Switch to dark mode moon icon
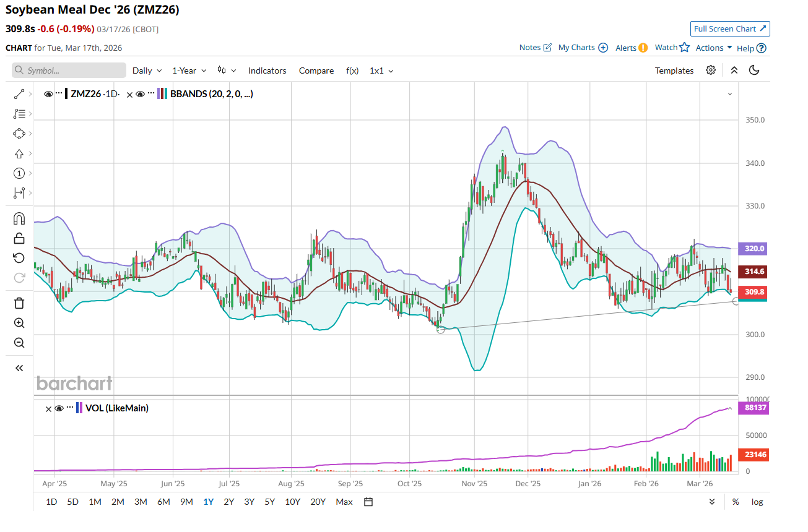The image size is (808, 532). point(754,71)
